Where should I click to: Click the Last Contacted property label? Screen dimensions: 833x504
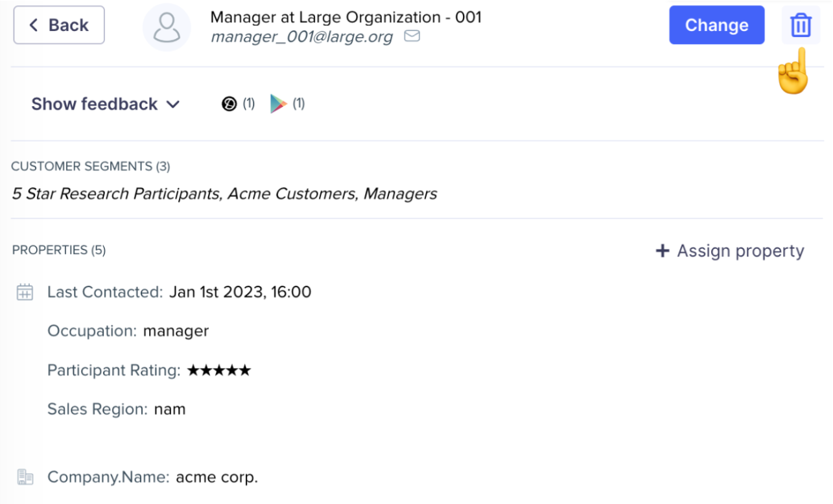point(105,292)
